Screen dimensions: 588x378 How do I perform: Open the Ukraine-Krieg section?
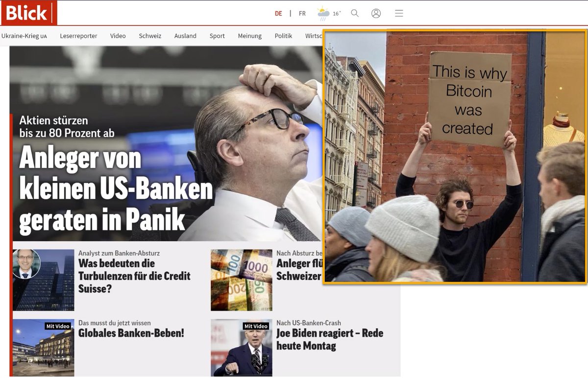(x=24, y=36)
